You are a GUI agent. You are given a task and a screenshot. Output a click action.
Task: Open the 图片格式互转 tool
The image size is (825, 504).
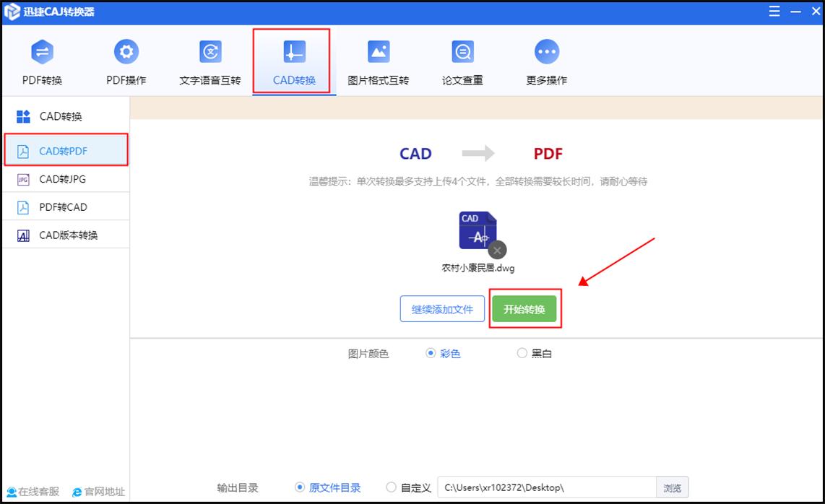pos(378,61)
